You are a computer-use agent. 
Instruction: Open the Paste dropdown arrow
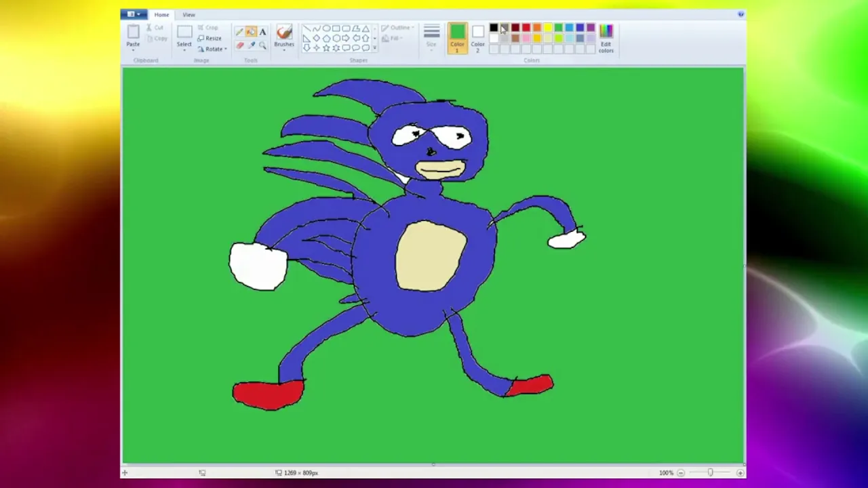[134, 49]
